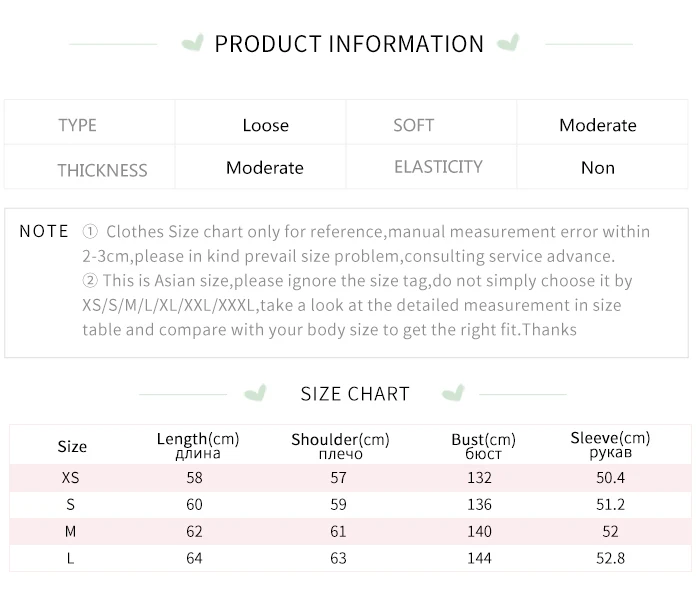700x599 pixels.
Task: Select the XS size row label
Action: (70, 478)
